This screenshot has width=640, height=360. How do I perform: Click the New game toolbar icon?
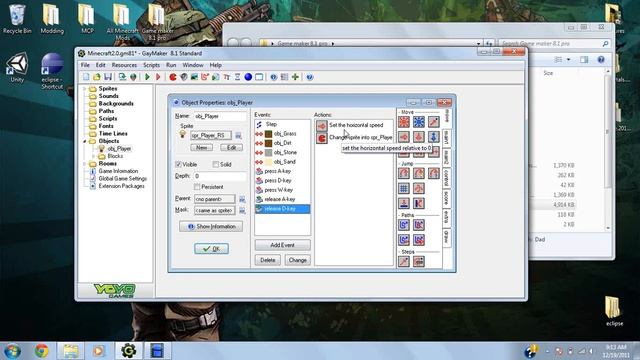(x=86, y=77)
